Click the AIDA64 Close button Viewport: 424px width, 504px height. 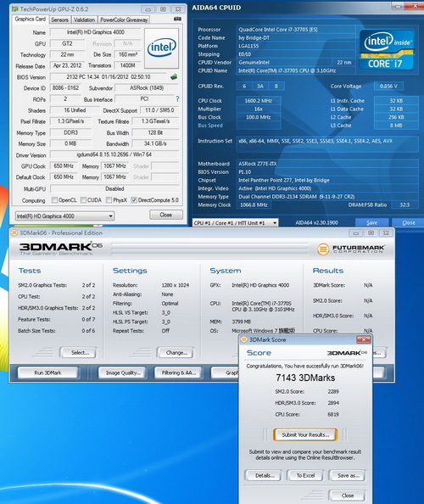tap(408, 223)
